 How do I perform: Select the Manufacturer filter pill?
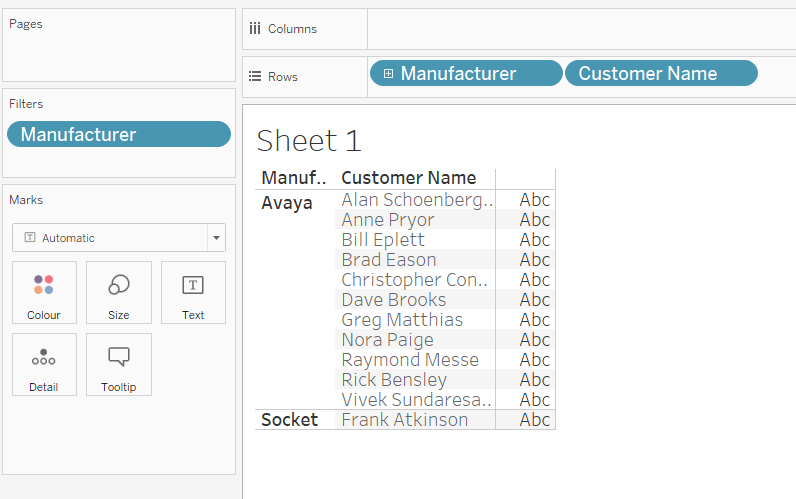tap(118, 134)
